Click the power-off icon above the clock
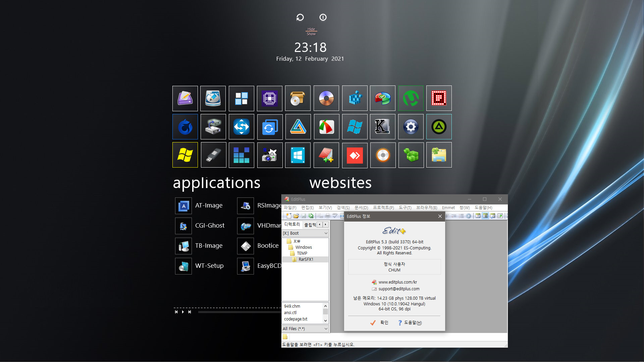 (x=323, y=17)
